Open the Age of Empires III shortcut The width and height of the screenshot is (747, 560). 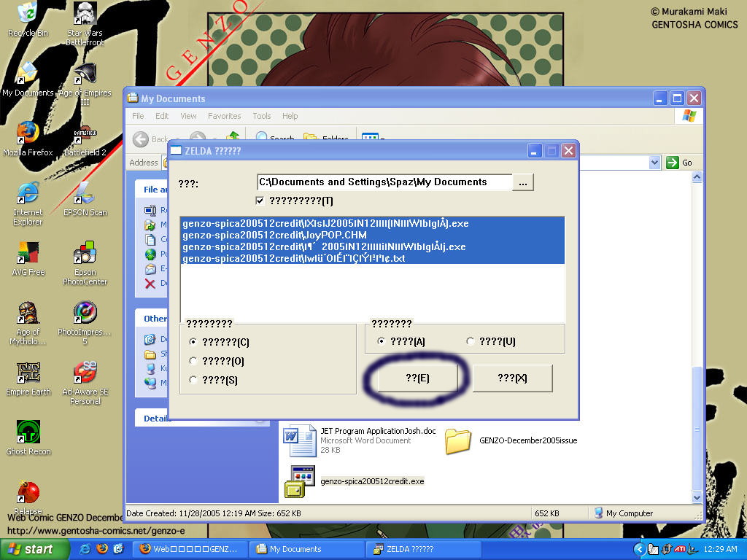(85, 75)
